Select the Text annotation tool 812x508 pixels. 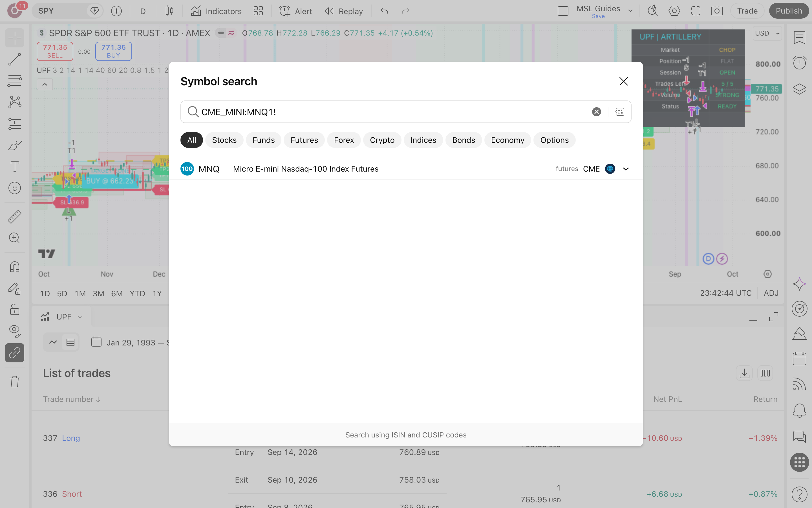[14, 167]
